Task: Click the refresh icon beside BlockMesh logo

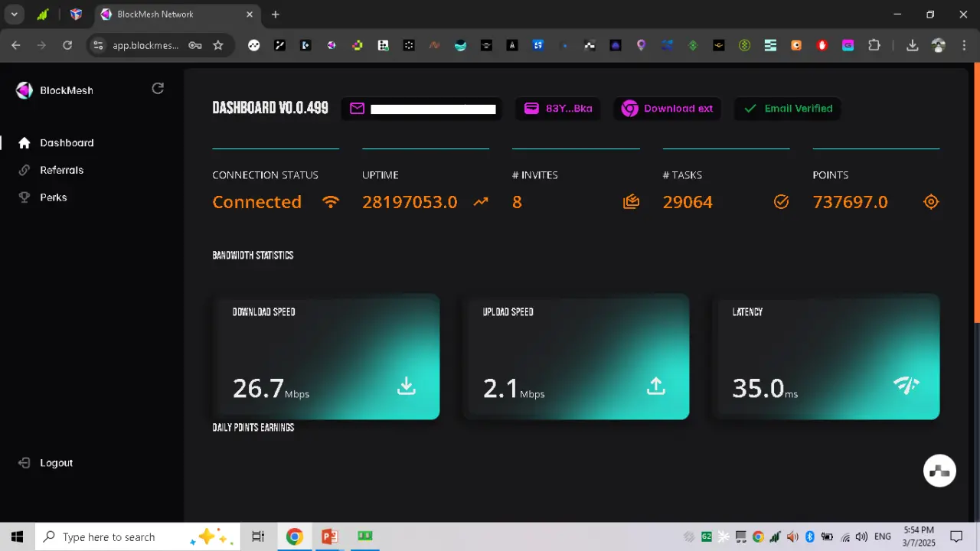Action: pyautogui.click(x=158, y=89)
